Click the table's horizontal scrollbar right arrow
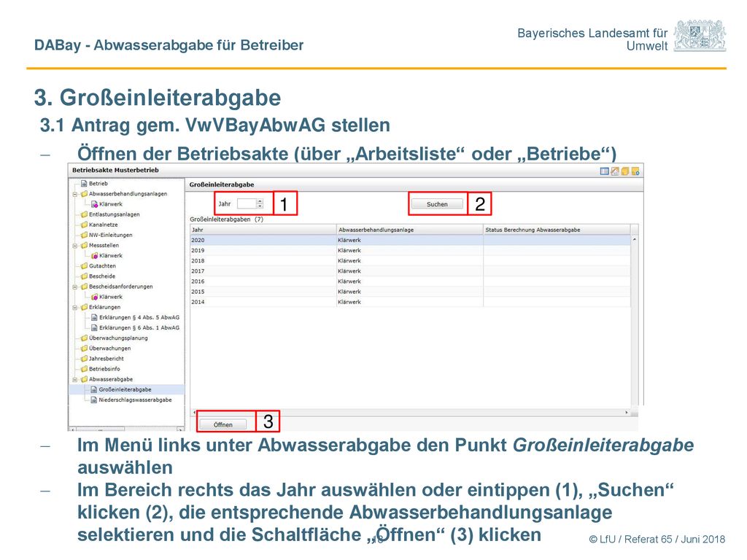 click(626, 413)
